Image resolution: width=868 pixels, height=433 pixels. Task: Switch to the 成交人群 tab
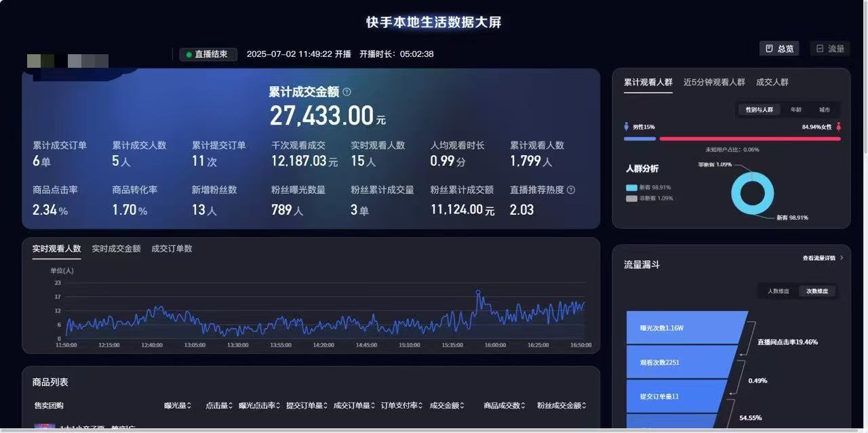tap(772, 82)
